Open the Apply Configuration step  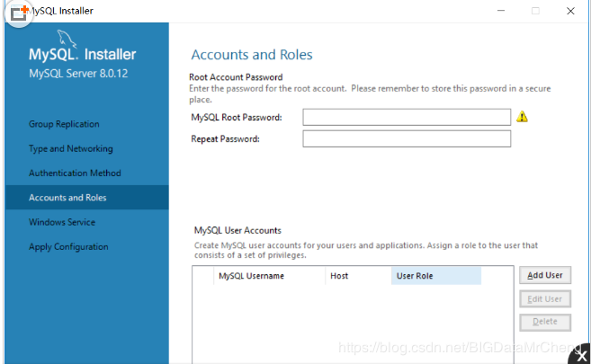68,246
